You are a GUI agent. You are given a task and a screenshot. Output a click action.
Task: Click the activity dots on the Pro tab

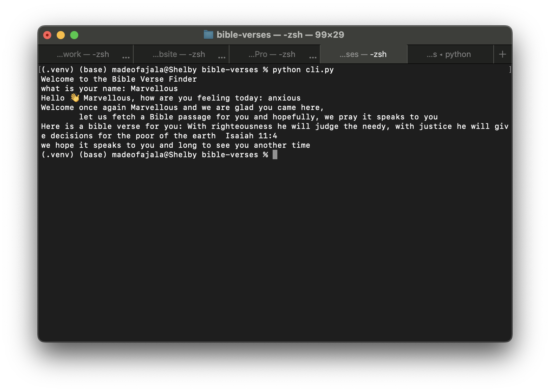pyautogui.click(x=313, y=57)
